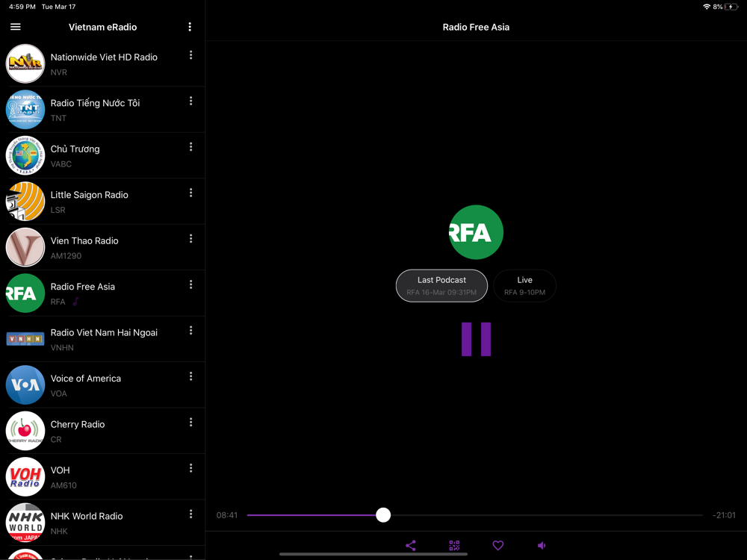Click the TNT Radio logo
The width and height of the screenshot is (747, 560).
click(25, 110)
